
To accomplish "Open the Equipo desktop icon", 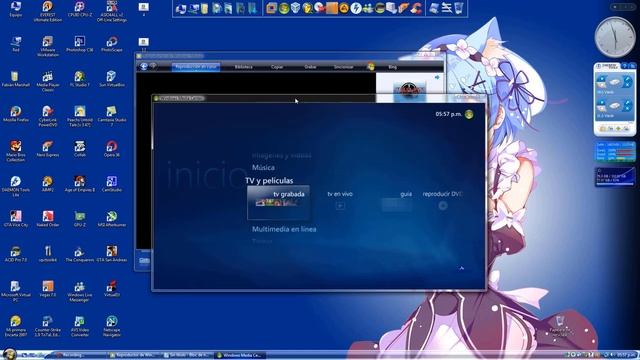I will pyautogui.click(x=16, y=9).
